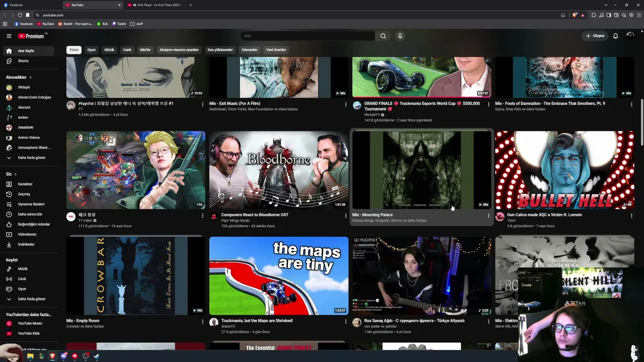Select the Aksiyon-macera oyunları chip

click(x=179, y=50)
